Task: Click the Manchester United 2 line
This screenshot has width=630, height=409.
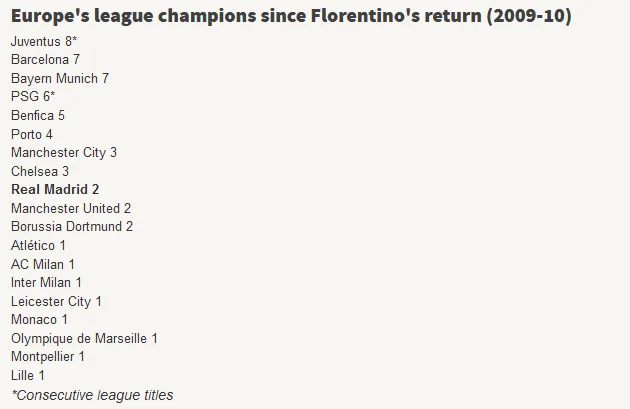Action: pyautogui.click(x=71, y=208)
